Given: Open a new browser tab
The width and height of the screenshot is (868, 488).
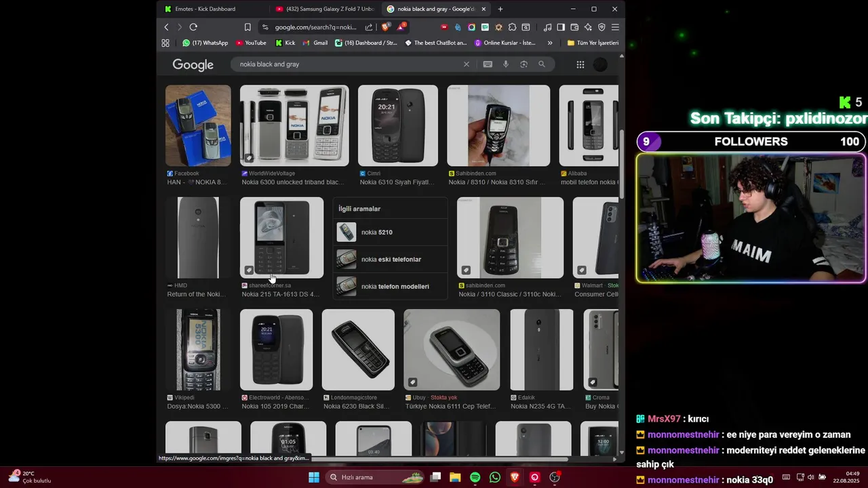Looking at the screenshot, I should (500, 9).
